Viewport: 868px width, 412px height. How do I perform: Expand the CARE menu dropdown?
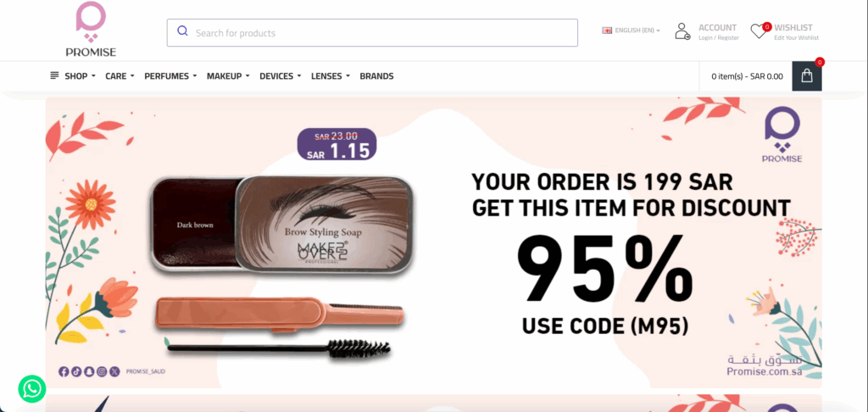click(120, 76)
